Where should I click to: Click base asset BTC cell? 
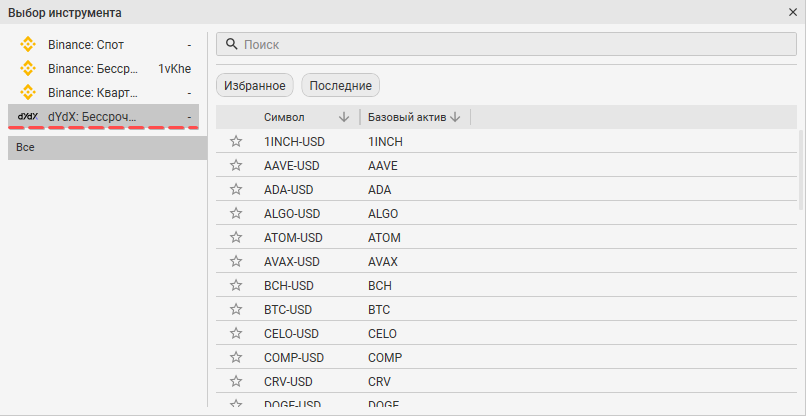coord(379,310)
